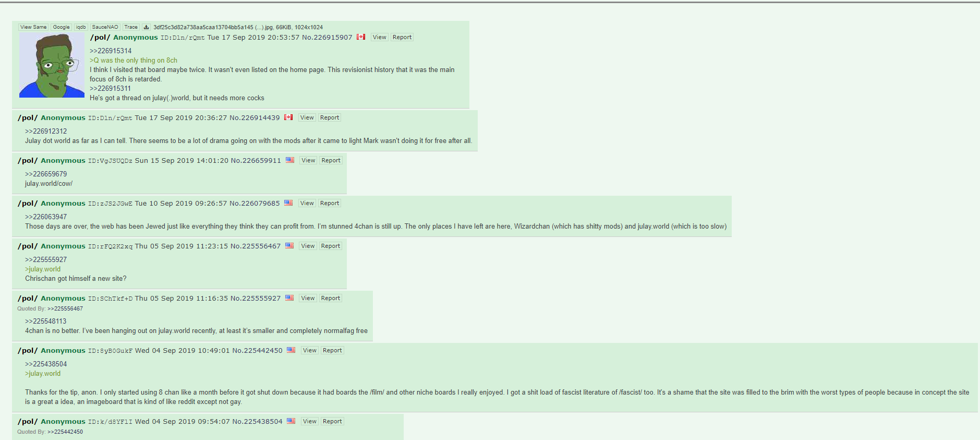This screenshot has width=980, height=440.
Task: Click the US flag icon on post 226079685
Action: pos(288,203)
